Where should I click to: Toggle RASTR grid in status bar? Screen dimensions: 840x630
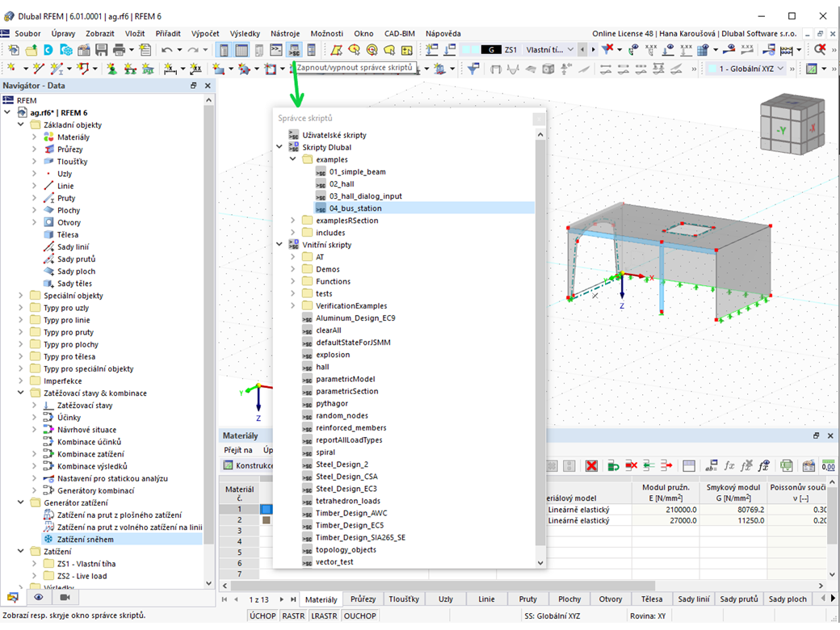[x=293, y=616]
